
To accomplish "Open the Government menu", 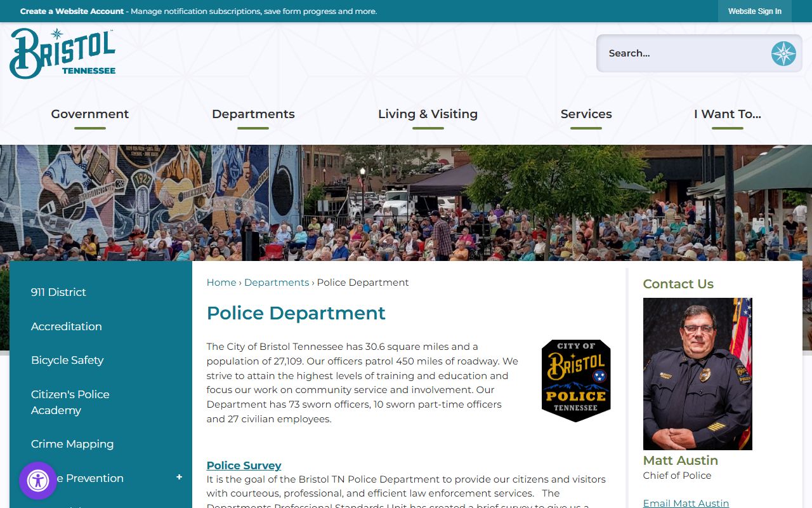I will (90, 114).
